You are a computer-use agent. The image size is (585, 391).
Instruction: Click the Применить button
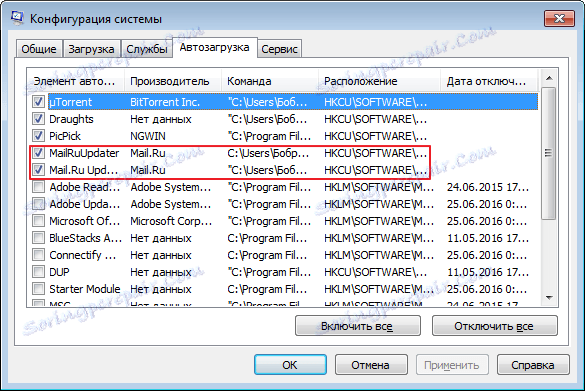pos(452,365)
